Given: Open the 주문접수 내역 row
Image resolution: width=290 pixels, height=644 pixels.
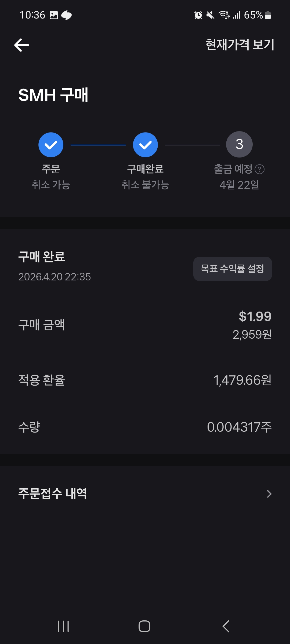Looking at the screenshot, I should (145, 494).
